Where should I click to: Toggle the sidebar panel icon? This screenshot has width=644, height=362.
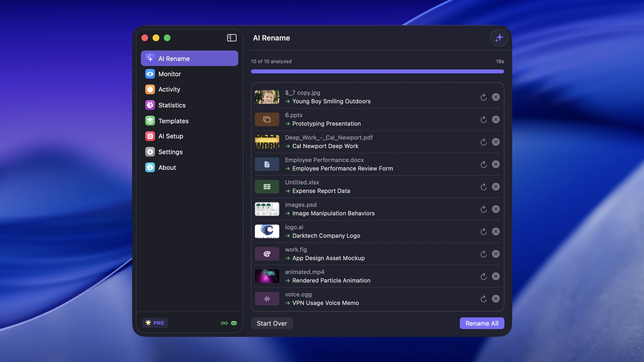tap(232, 38)
